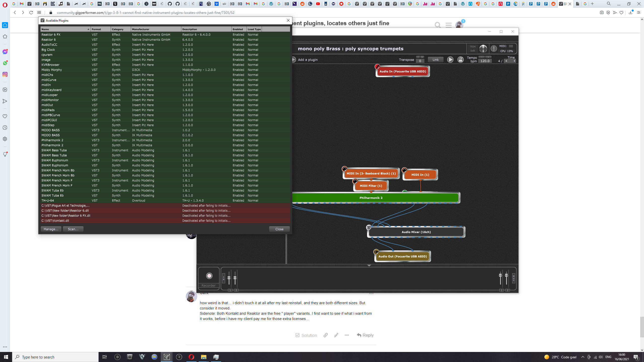Sort plugins by Load Type column header

tap(254, 29)
